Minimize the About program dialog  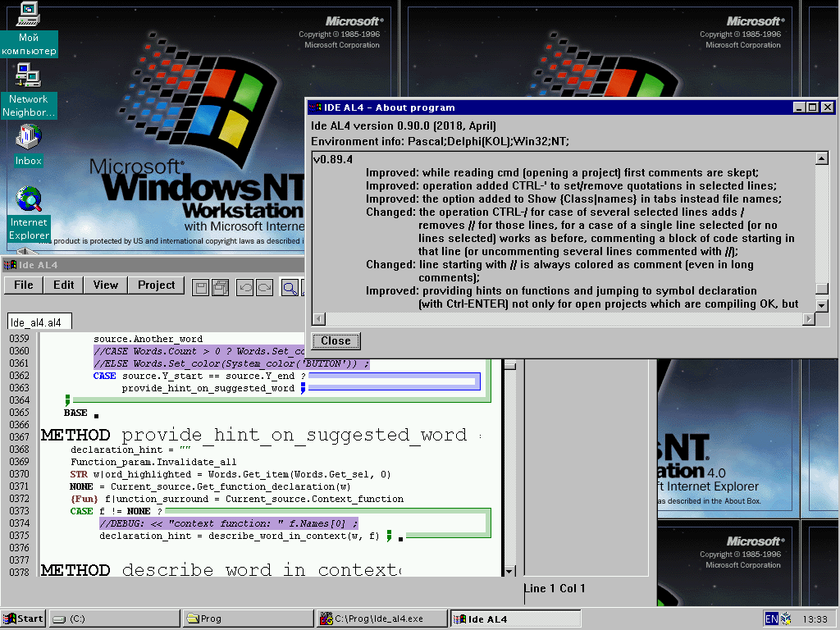(799, 107)
